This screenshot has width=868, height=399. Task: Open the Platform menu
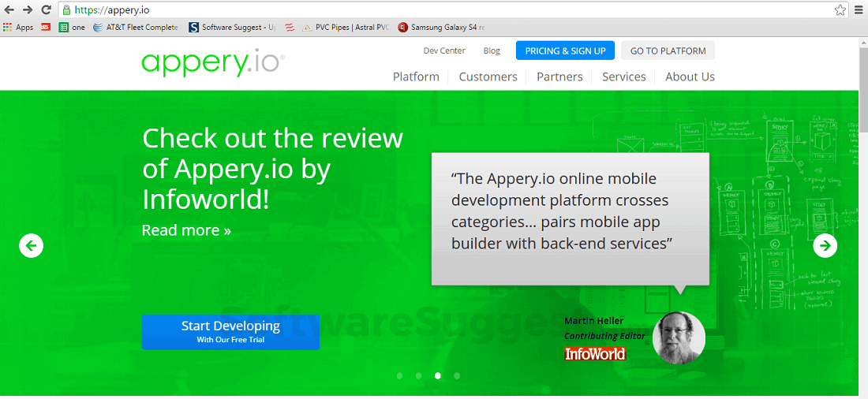point(416,77)
